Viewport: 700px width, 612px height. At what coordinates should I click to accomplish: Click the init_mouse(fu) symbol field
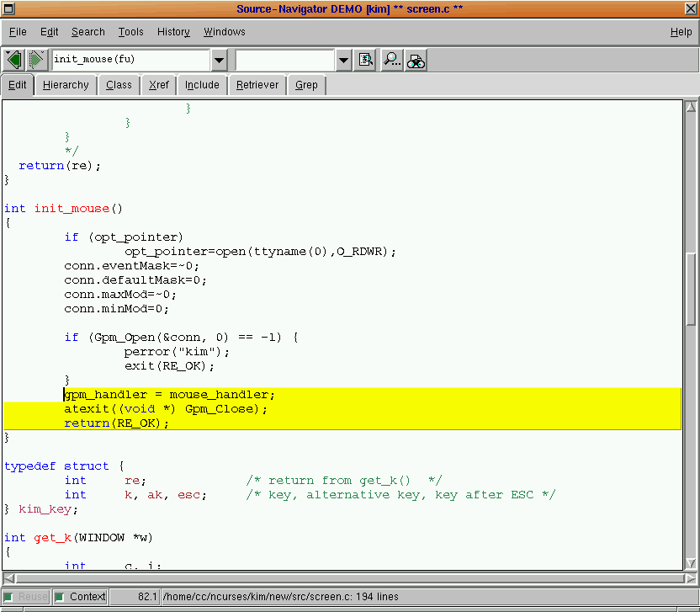[130, 60]
